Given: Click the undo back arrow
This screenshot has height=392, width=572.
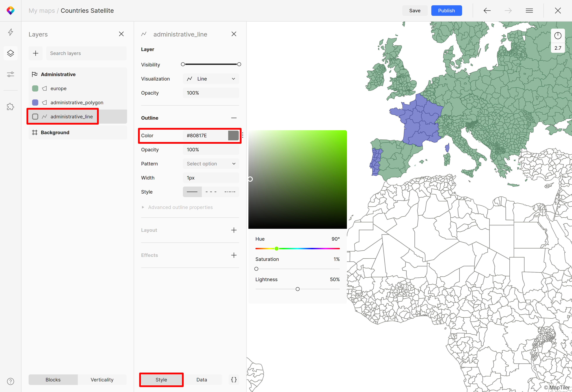Looking at the screenshot, I should pos(487,11).
